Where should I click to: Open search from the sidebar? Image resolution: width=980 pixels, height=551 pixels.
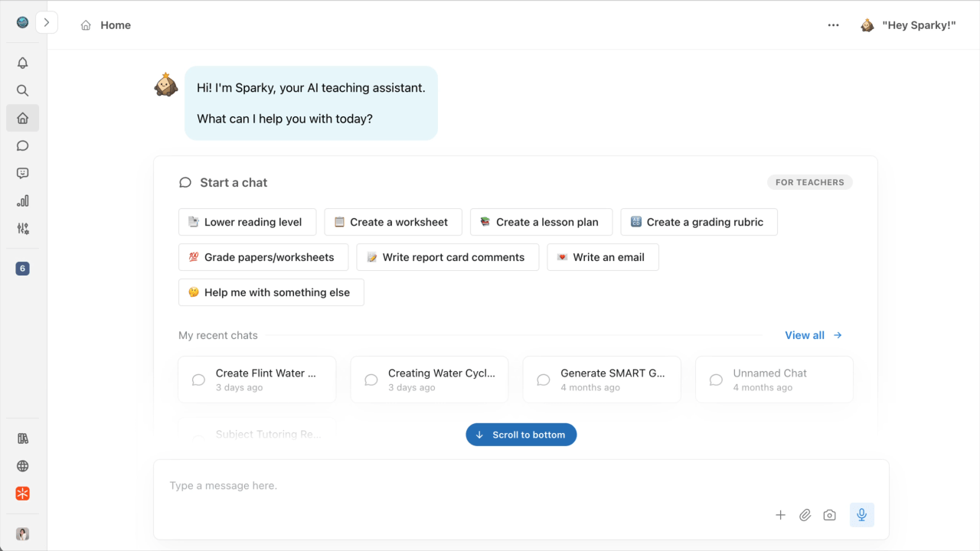(22, 90)
